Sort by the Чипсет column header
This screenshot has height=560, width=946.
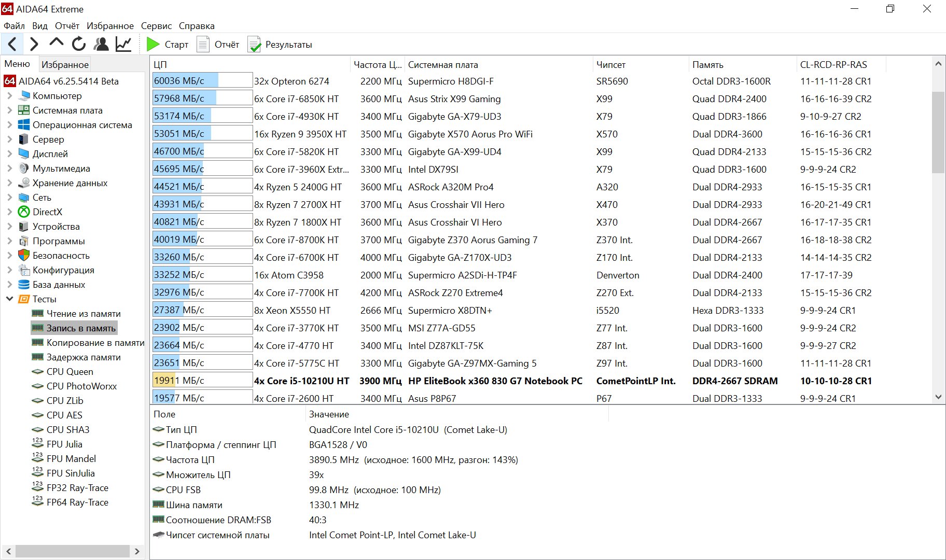[x=641, y=65]
